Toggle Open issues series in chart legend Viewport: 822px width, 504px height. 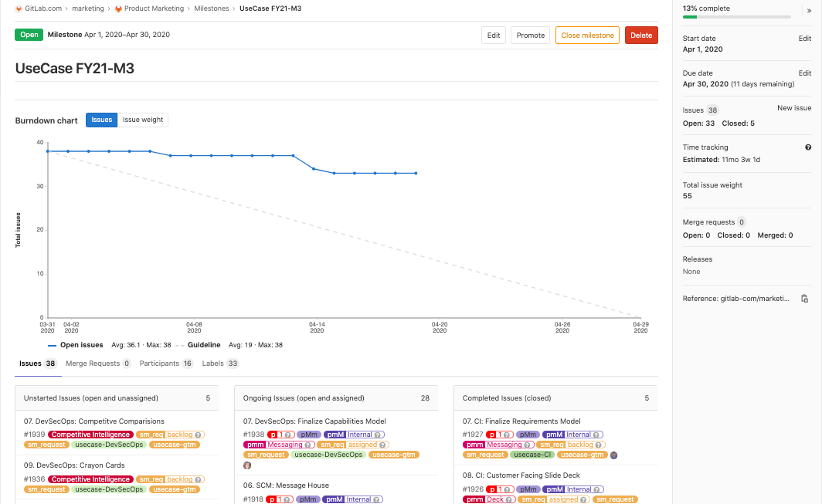point(76,345)
